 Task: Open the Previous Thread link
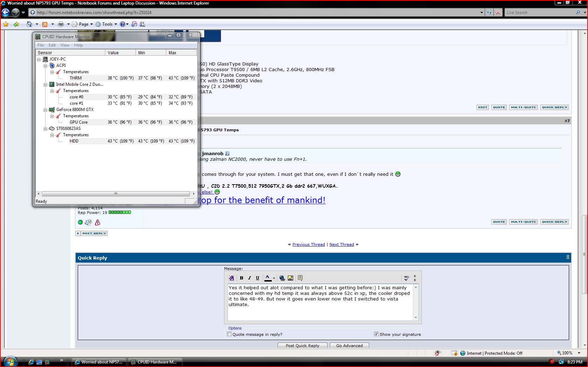click(309, 244)
